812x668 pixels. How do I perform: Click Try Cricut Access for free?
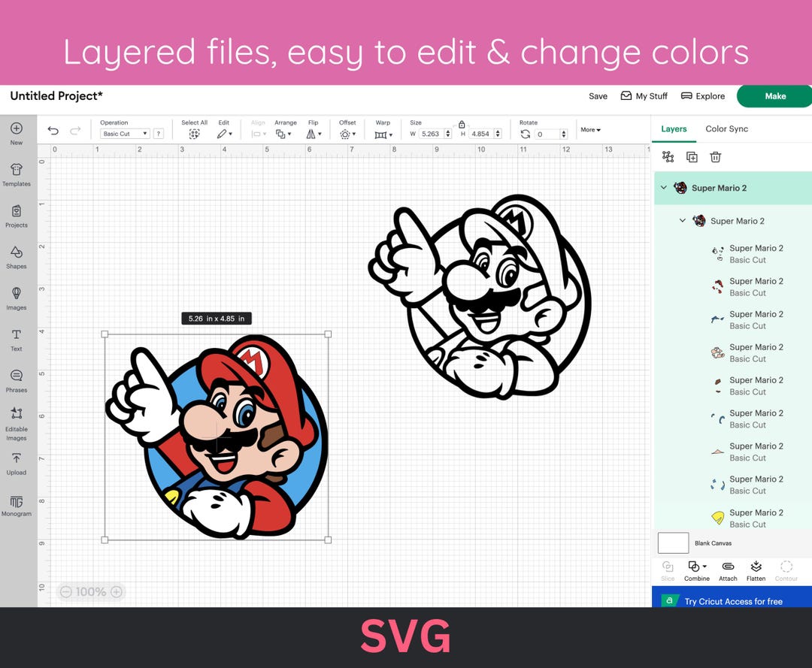click(x=733, y=601)
